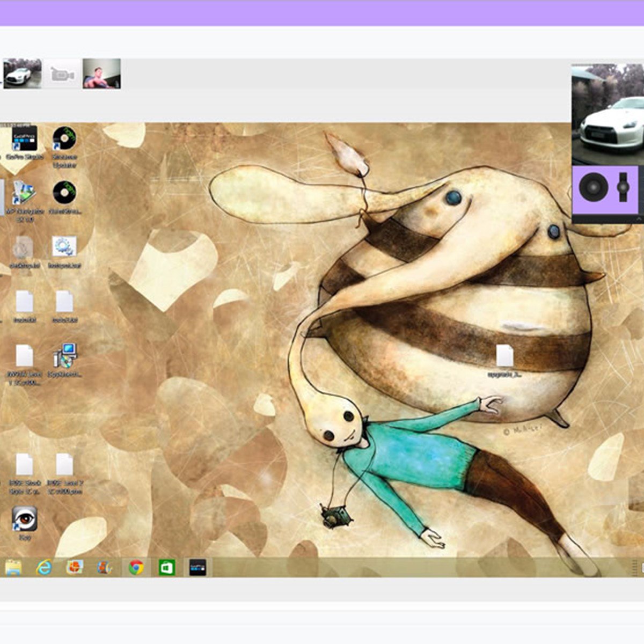This screenshot has height=644, width=644.
Task: Click the small watch-shaped icon on purple tile
Action: coord(623,187)
